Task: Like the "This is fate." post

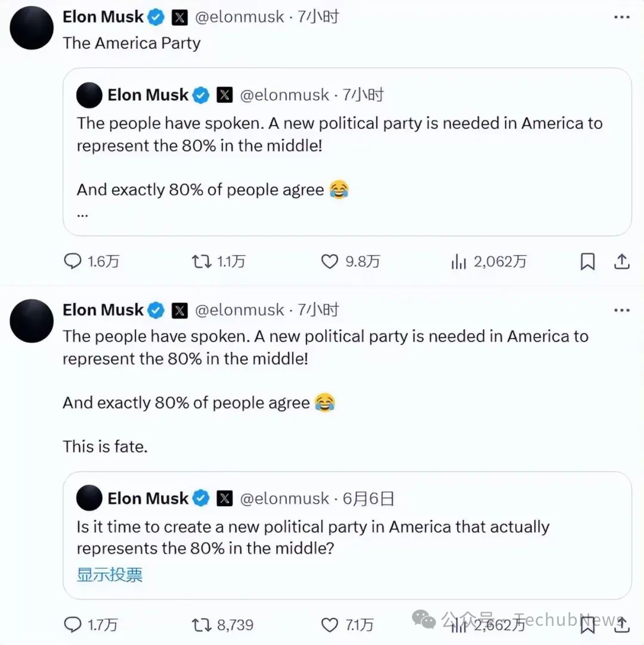Action: pos(330,624)
